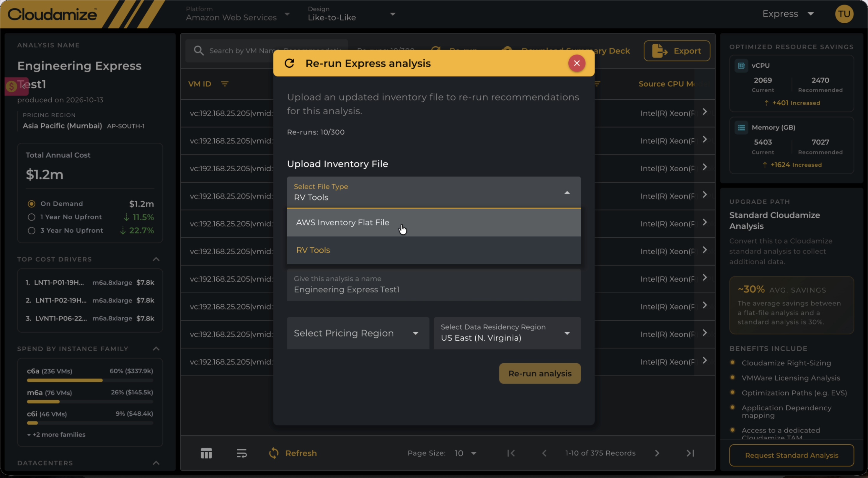Expand the first VM row chevron
The width and height of the screenshot is (868, 478).
(704, 112)
